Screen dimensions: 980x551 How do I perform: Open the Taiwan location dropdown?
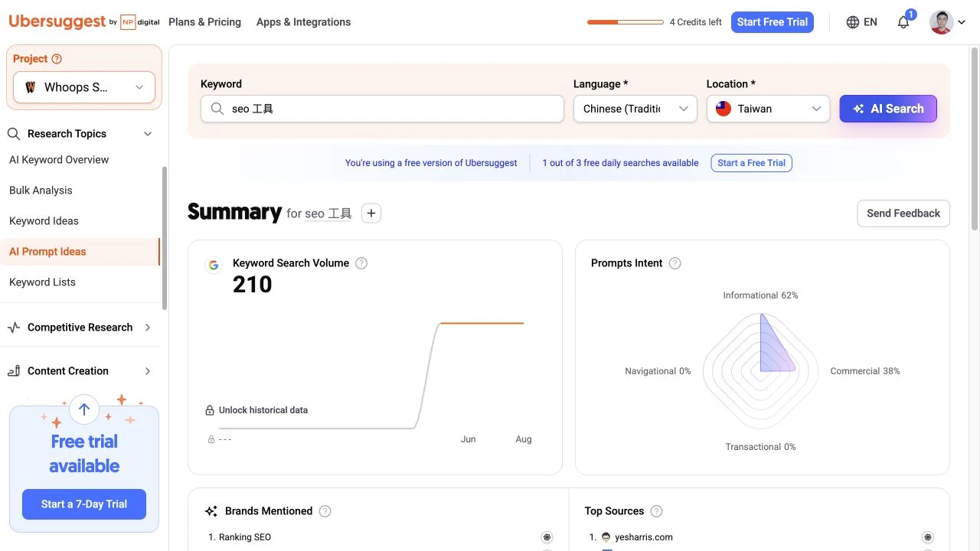(768, 109)
